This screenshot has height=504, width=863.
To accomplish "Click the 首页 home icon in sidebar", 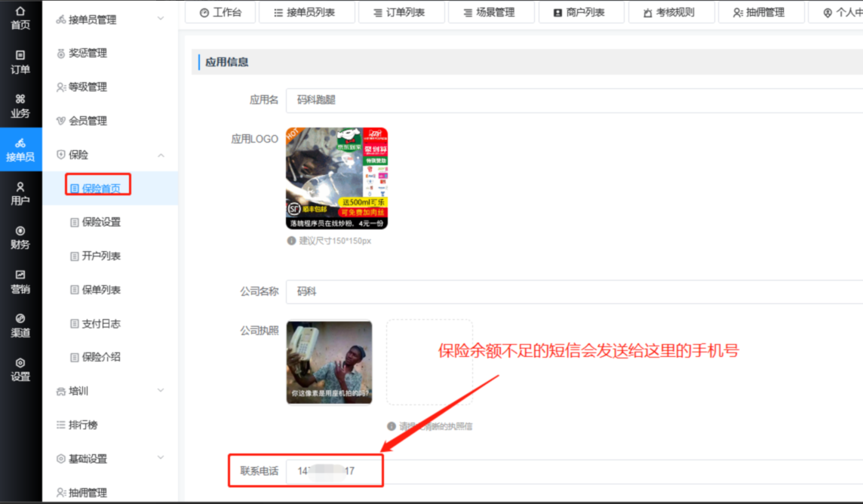I will pos(20,12).
